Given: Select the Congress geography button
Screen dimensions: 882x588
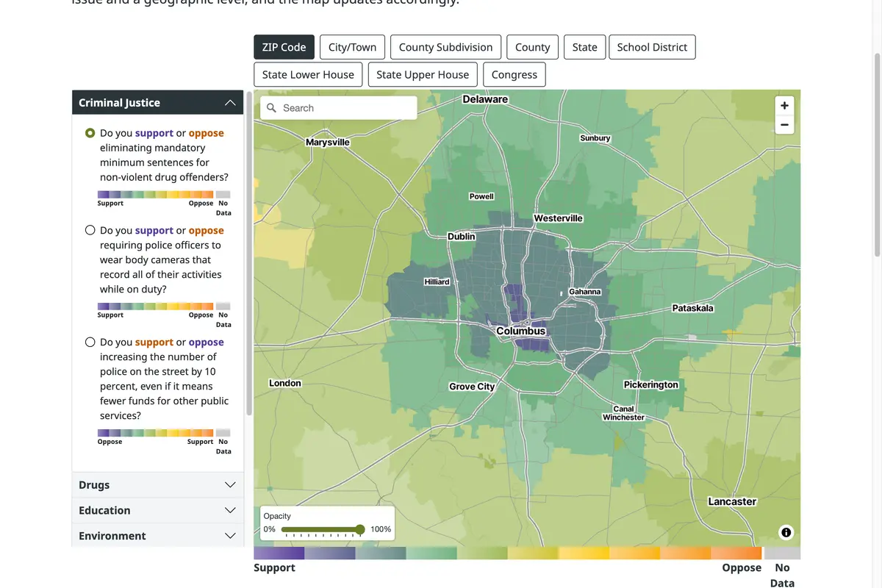Looking at the screenshot, I should [x=514, y=74].
